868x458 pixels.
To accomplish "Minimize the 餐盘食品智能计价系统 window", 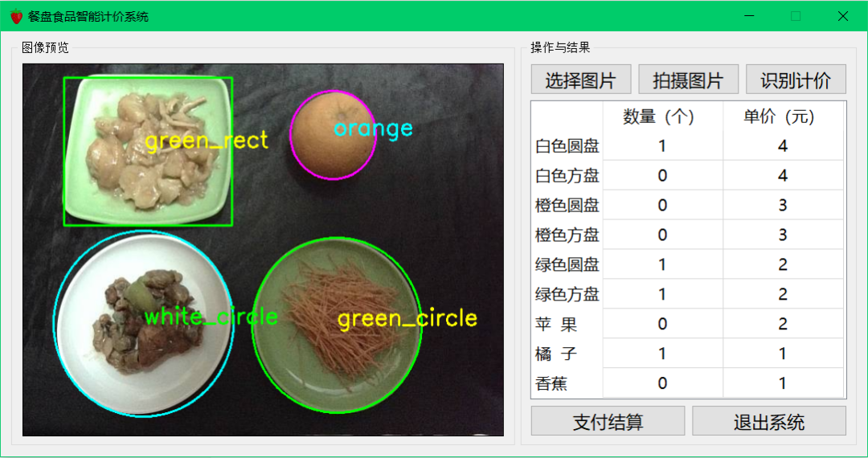I will coord(749,16).
